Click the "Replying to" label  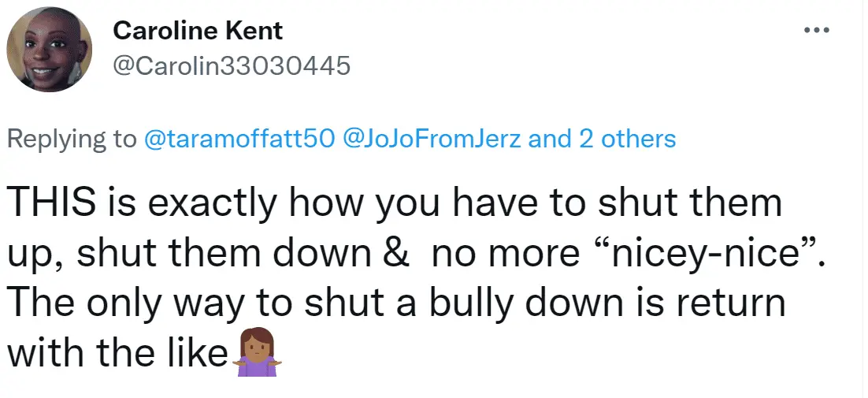click(72, 139)
